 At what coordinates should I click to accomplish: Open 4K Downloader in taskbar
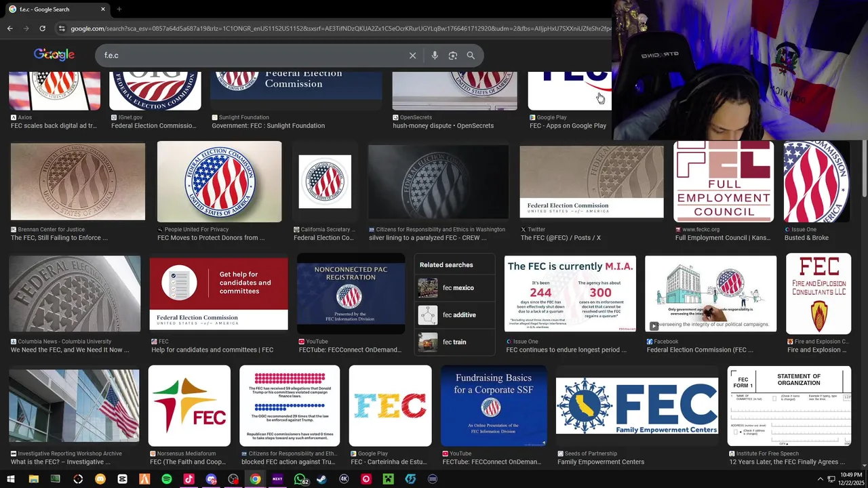pyautogui.click(x=344, y=479)
